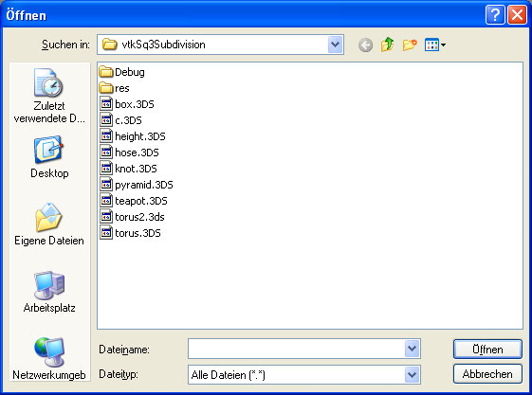Click the help question mark button
This screenshot has height=395, width=532.
pos(495,15)
